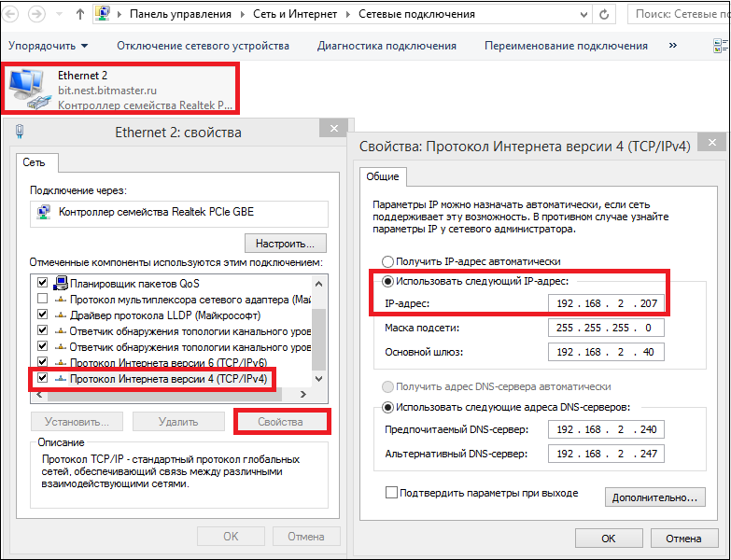Select Сеть и Интернет in breadcrumb
Screen dimensions: 731x560
(x=295, y=14)
